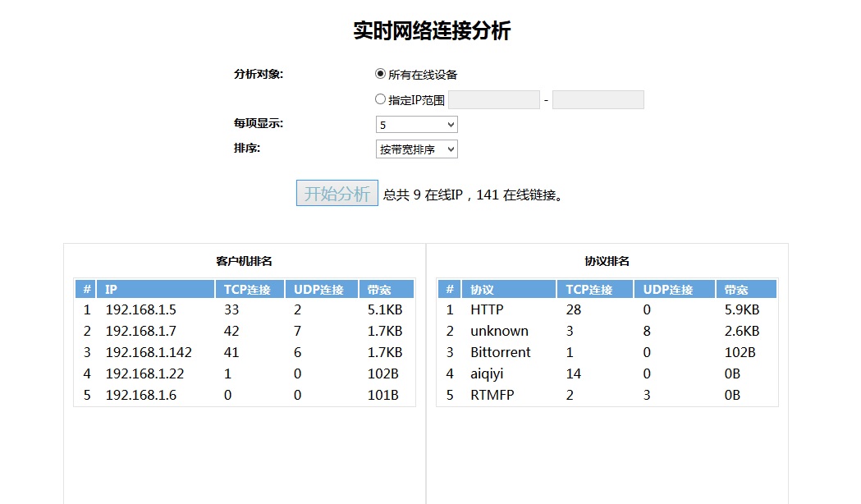Click TCP连接 header in protocol ranking table
The height and width of the screenshot is (504, 861).
click(x=594, y=290)
